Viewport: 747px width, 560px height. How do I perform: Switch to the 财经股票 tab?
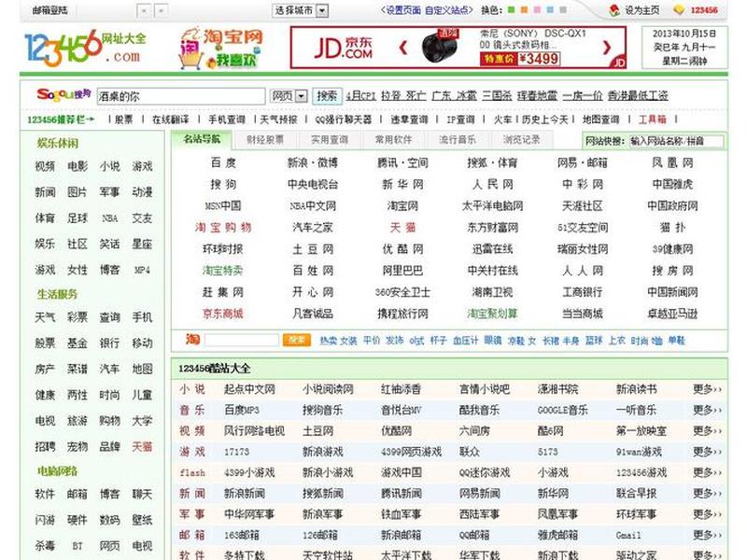click(265, 140)
